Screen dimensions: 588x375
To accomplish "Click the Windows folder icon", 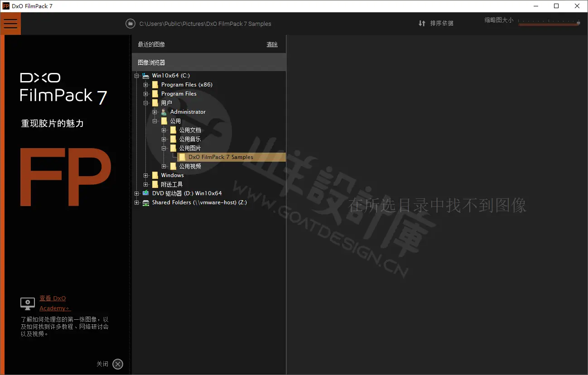I will [x=155, y=175].
